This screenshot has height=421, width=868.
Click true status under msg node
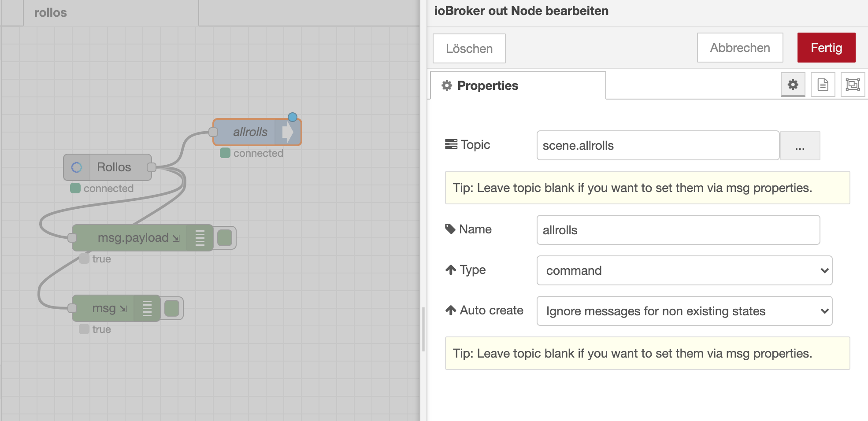click(x=96, y=329)
